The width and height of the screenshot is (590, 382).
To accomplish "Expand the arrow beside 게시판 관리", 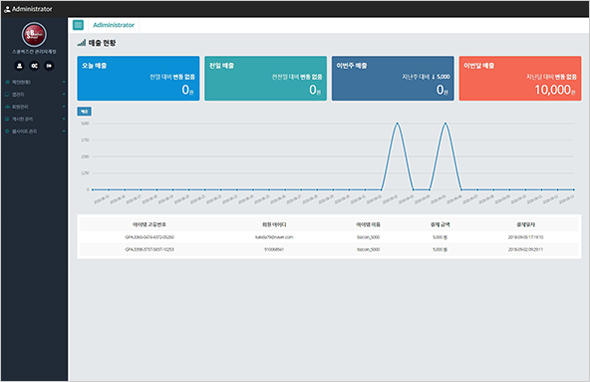I will point(64,119).
